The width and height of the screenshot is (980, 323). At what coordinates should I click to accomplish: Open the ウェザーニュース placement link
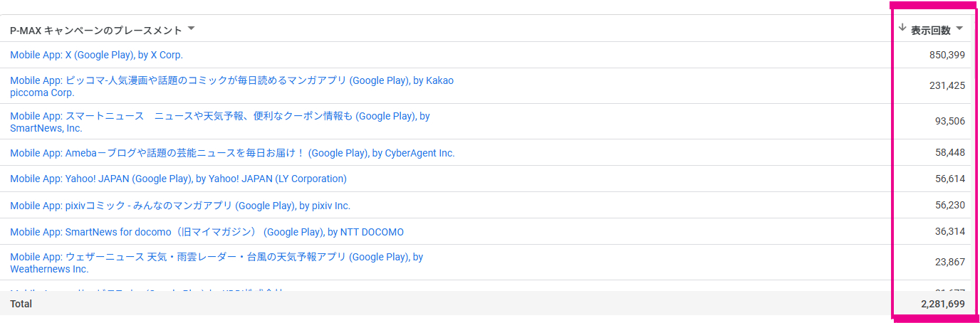(217, 263)
